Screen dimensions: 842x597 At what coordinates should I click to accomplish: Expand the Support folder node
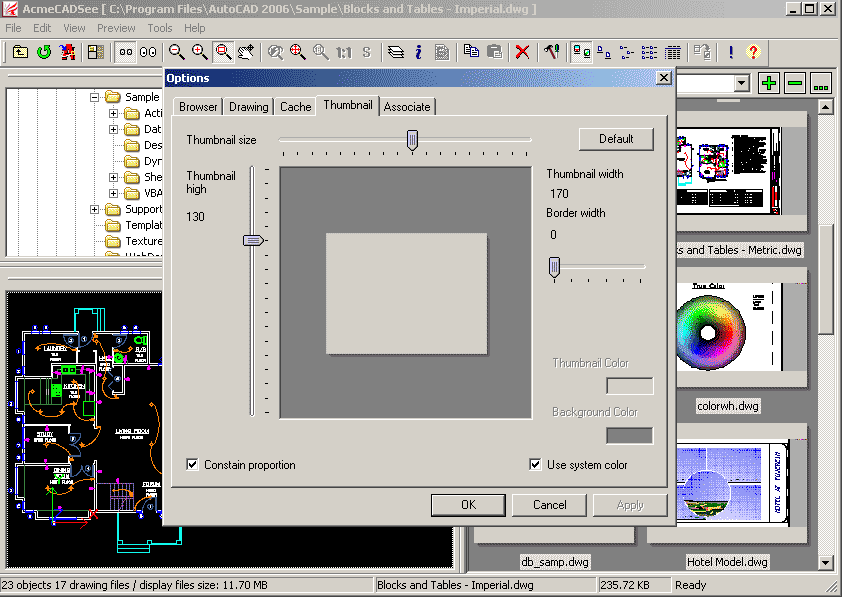pos(95,209)
